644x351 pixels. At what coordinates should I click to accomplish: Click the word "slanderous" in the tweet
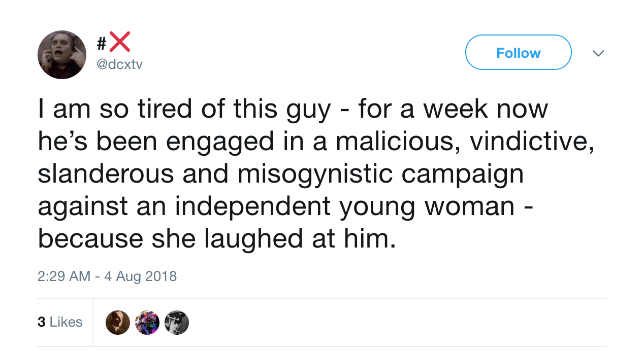tap(106, 174)
